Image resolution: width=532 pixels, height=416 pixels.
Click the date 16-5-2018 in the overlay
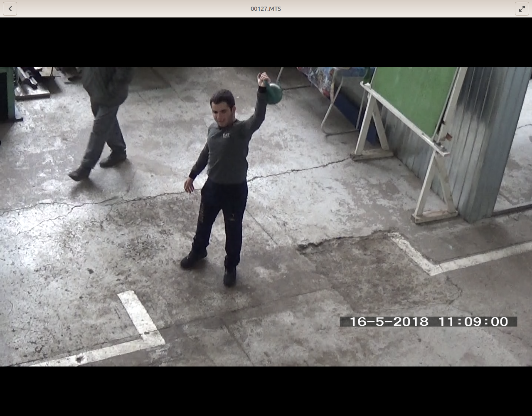point(389,322)
